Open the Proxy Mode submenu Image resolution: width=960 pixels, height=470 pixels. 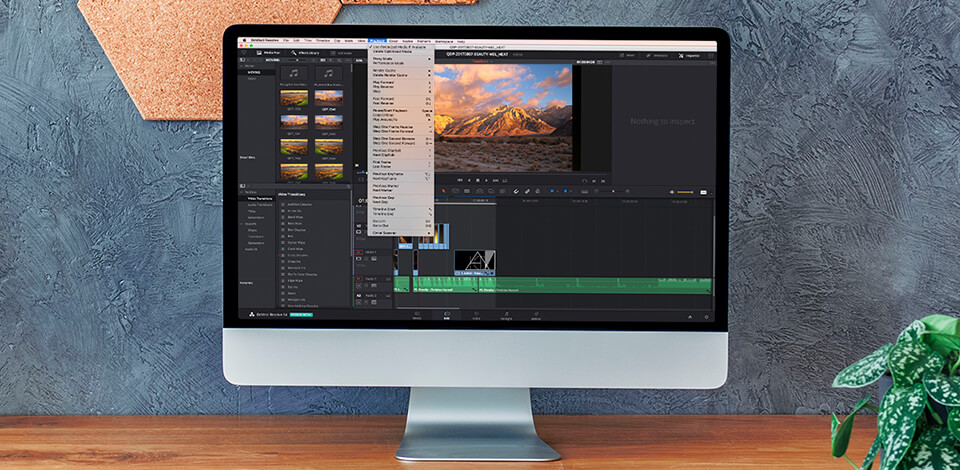coord(400,59)
